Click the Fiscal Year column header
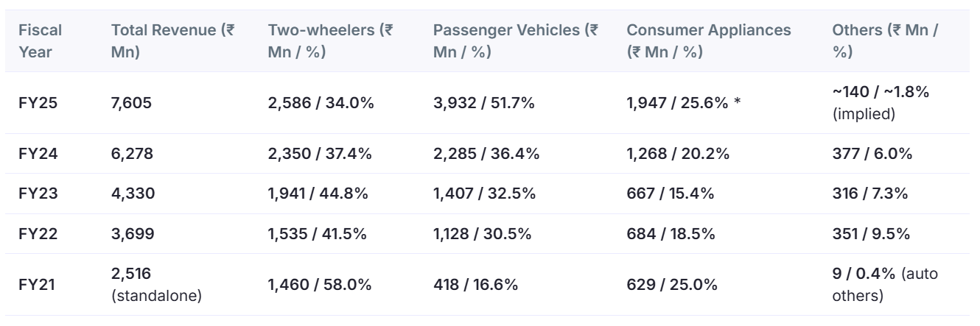 tap(40, 41)
